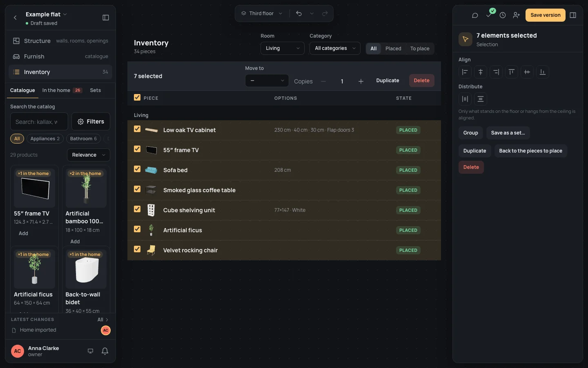Open the Room dropdown showing Living
588x368 pixels.
point(283,48)
